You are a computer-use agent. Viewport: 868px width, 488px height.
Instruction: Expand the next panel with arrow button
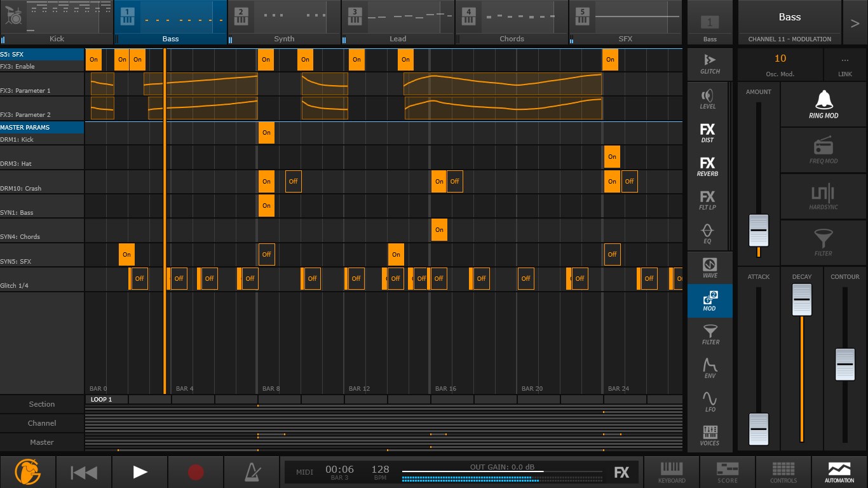(855, 24)
